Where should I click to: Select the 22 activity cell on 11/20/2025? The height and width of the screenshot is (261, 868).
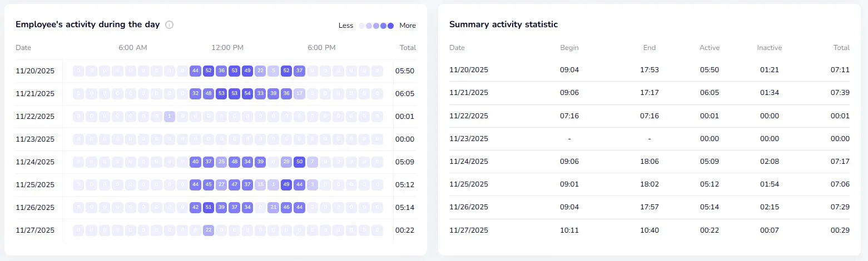coord(260,71)
